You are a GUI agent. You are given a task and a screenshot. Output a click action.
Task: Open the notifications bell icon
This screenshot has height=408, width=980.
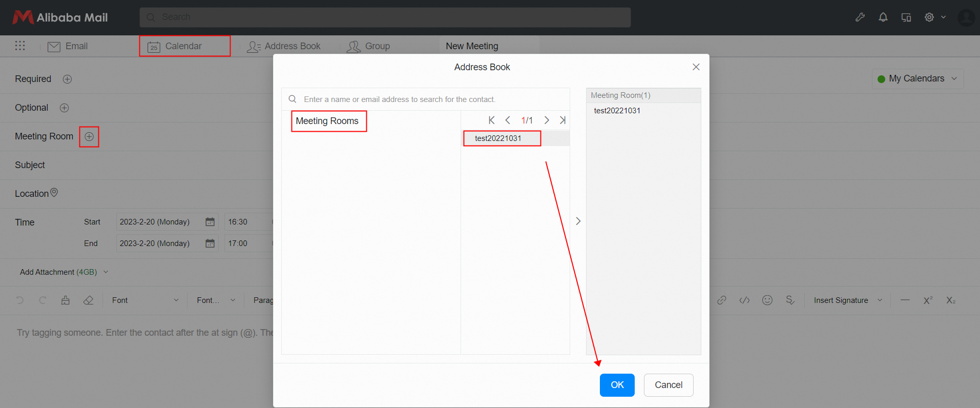tap(883, 17)
